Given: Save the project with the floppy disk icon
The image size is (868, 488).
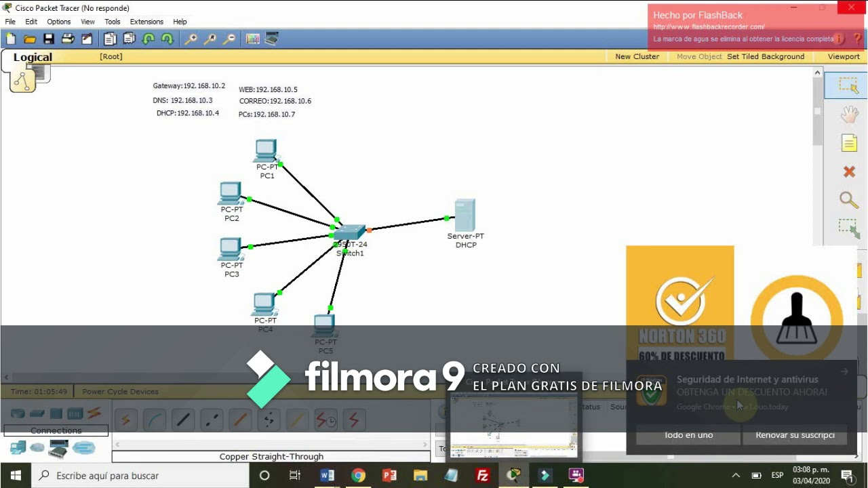Looking at the screenshot, I should pyautogui.click(x=49, y=39).
